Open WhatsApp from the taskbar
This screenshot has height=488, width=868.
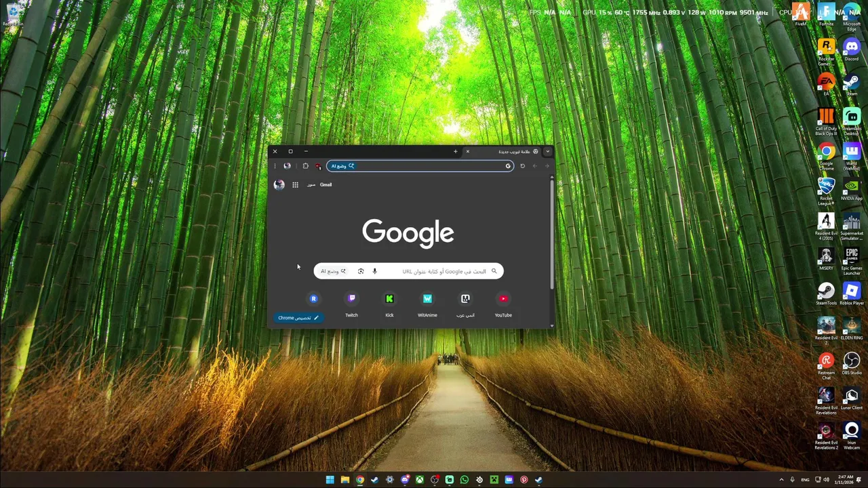pyautogui.click(x=464, y=480)
